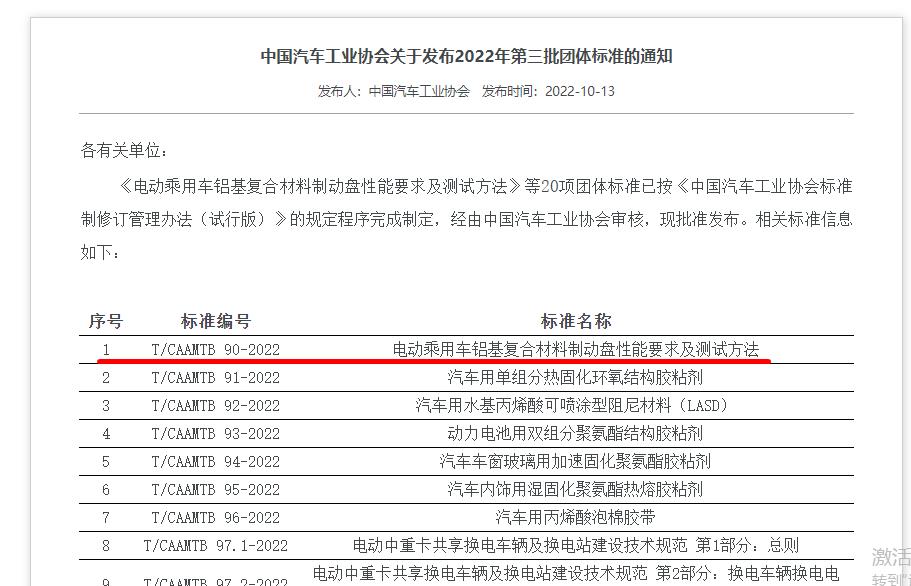The height and width of the screenshot is (586, 911).
Task: Click the publisher name 中国汽车工业协会
Action: [x=419, y=91]
